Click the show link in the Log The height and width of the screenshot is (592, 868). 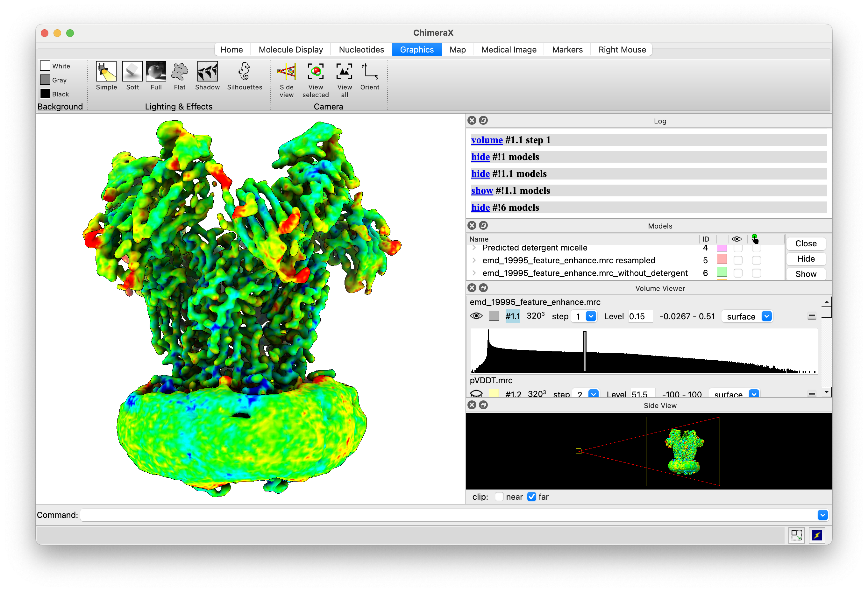pos(482,191)
